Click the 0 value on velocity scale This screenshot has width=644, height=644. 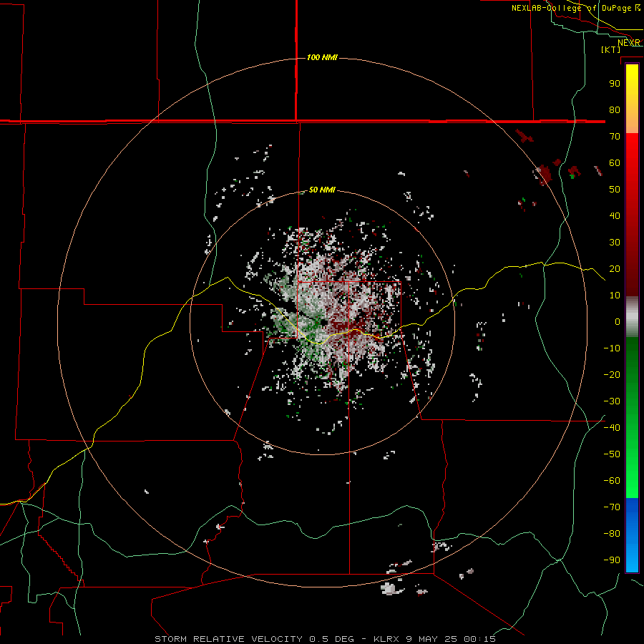618,321
